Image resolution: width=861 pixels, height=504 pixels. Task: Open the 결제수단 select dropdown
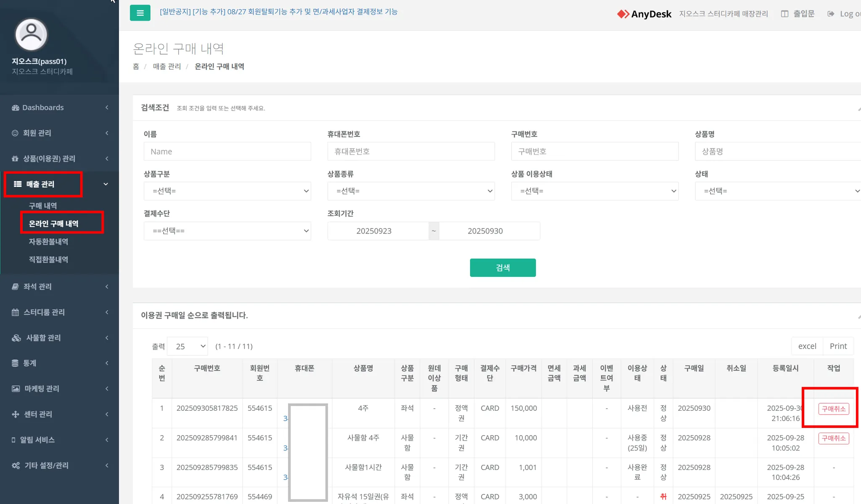[x=227, y=231]
